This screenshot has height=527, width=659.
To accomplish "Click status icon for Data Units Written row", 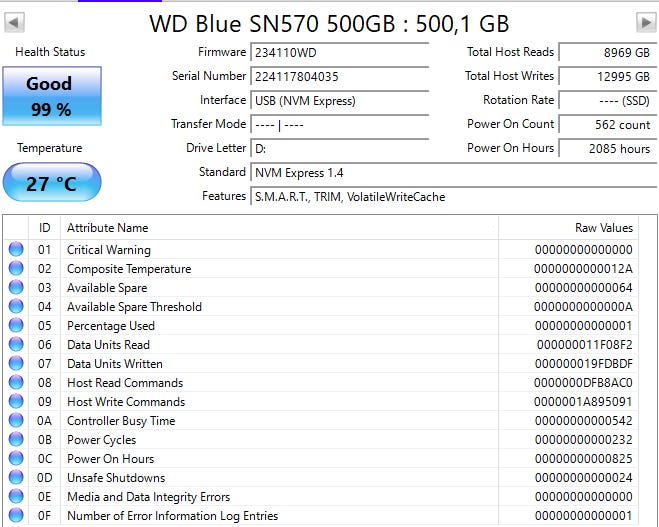I will (x=16, y=363).
